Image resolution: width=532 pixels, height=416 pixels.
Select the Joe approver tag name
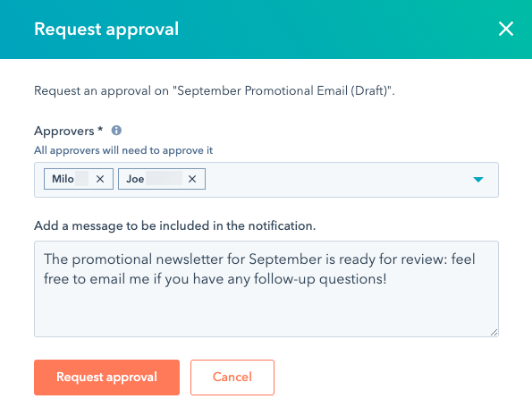point(135,179)
